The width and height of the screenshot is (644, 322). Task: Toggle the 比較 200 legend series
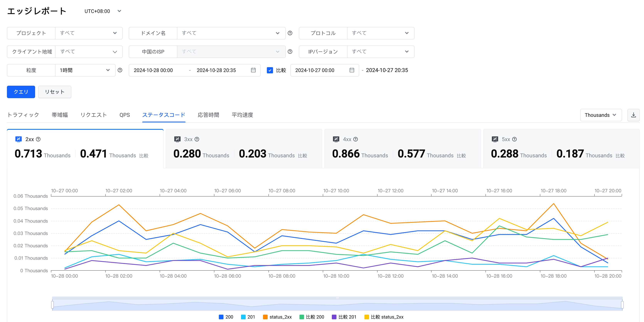click(312, 317)
